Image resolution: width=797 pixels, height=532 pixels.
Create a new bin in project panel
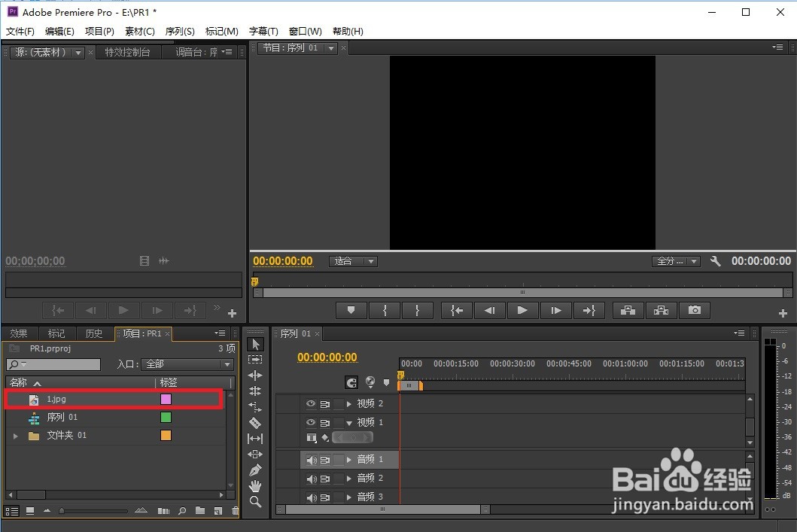point(200,511)
